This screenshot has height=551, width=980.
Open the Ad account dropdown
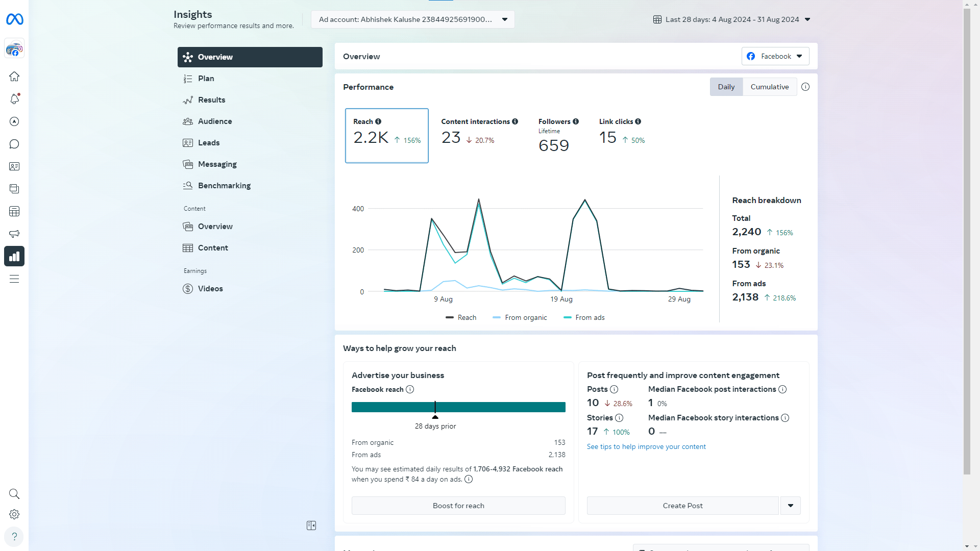coord(413,19)
